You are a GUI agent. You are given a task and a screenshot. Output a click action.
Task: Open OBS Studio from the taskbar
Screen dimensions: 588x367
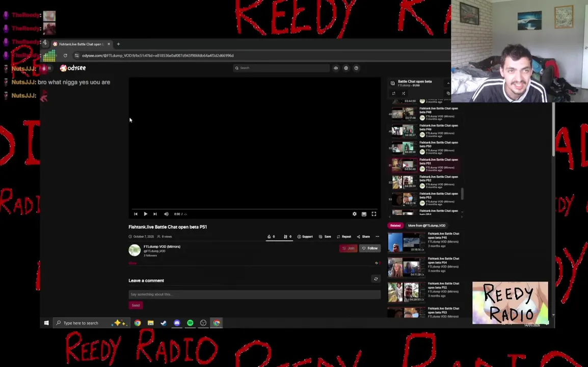(x=203, y=323)
